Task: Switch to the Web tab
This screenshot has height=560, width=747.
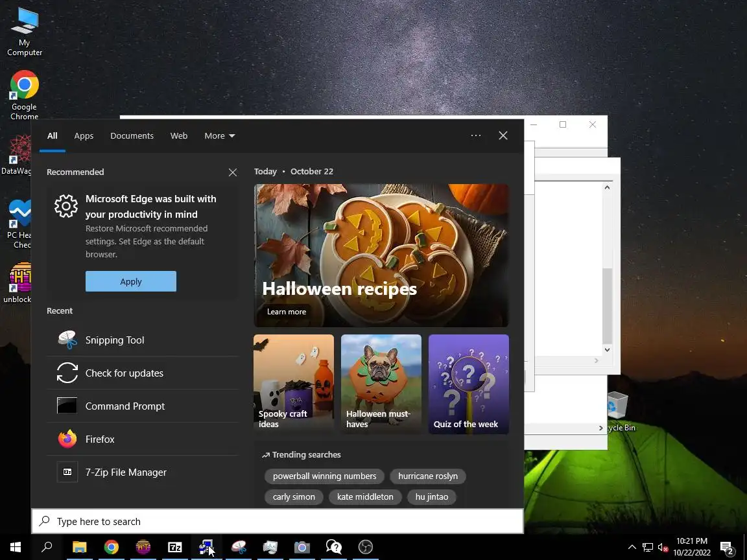Action: pyautogui.click(x=179, y=135)
